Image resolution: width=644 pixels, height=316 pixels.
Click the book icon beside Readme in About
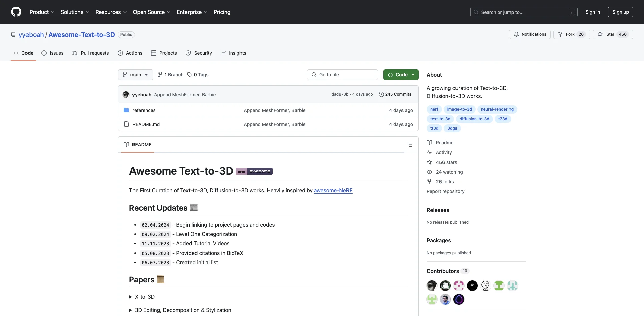(x=429, y=143)
